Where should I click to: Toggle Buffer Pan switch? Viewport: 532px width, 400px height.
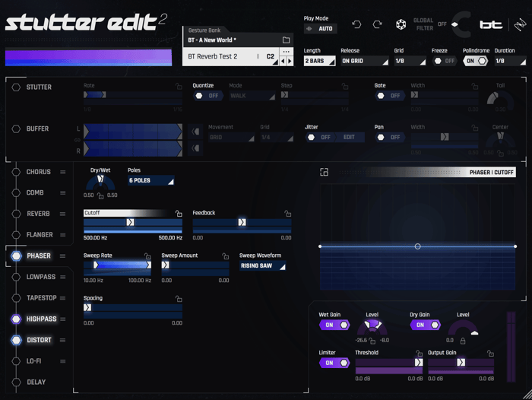tap(389, 137)
